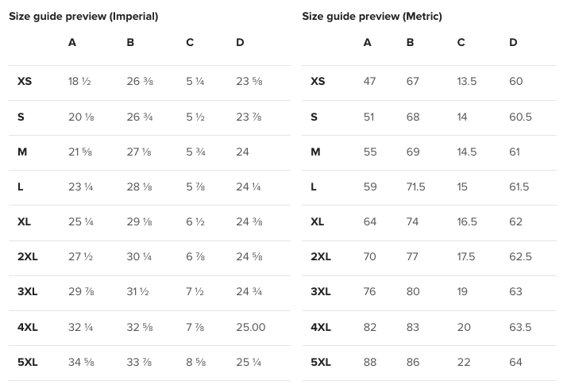Click the 2XL row label in Imperial table
571x392 pixels.
click(28, 257)
